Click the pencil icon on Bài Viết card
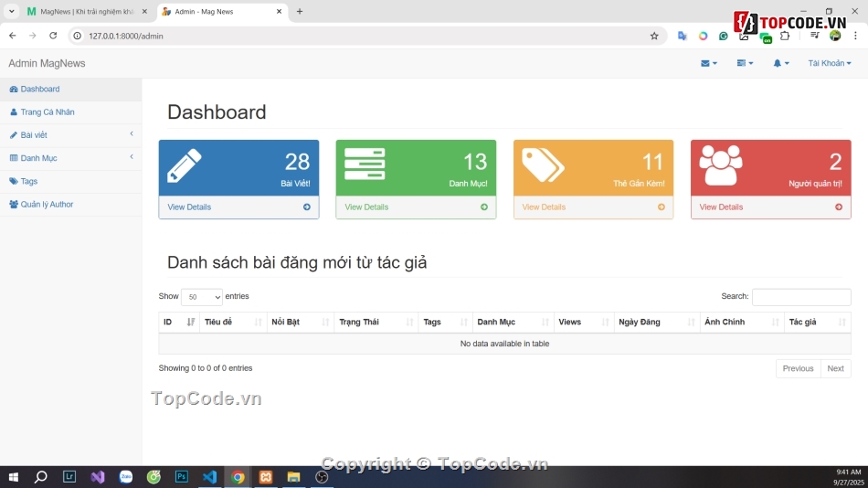The image size is (868, 488). (x=185, y=165)
